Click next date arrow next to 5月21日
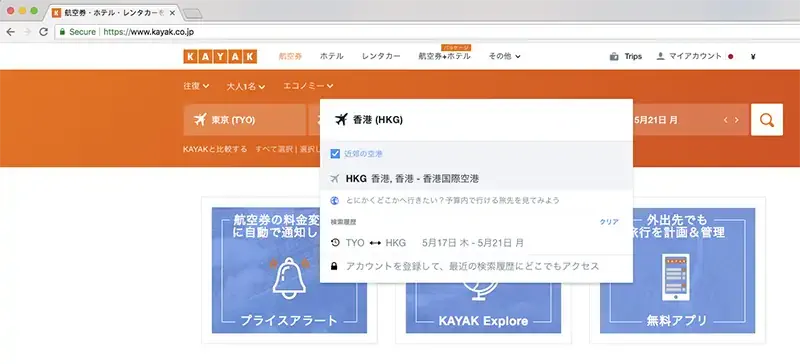The image size is (800, 364). pos(737,120)
